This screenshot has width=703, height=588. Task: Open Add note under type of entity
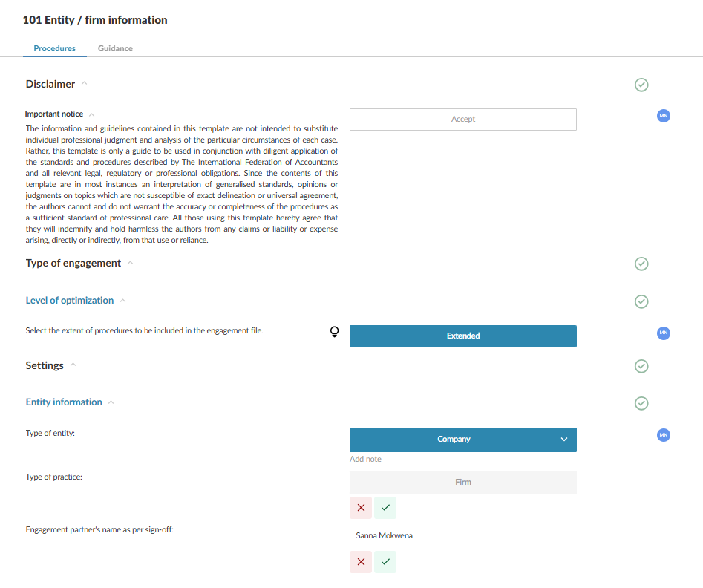pyautogui.click(x=365, y=459)
